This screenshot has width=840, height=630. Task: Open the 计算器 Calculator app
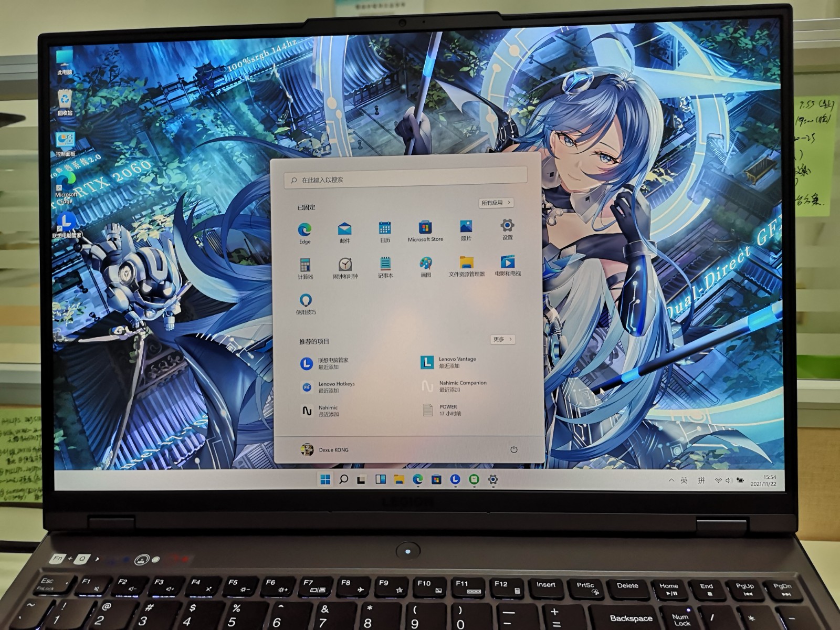305,268
